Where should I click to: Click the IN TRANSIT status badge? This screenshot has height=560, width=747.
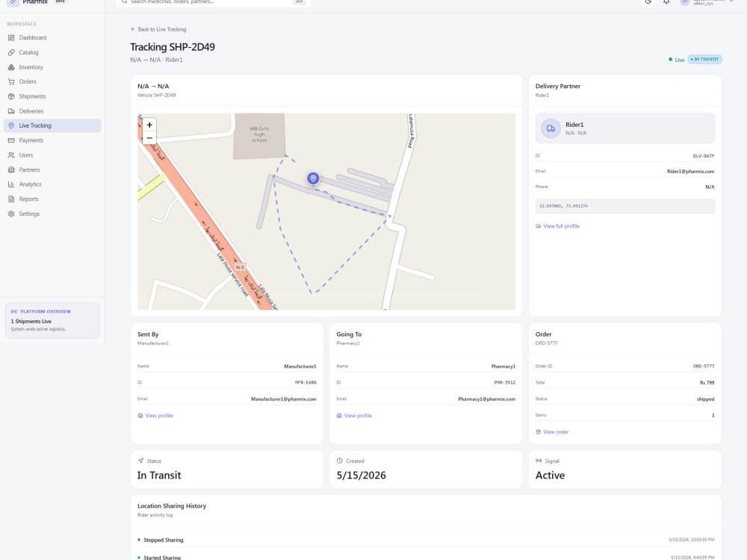(705, 60)
